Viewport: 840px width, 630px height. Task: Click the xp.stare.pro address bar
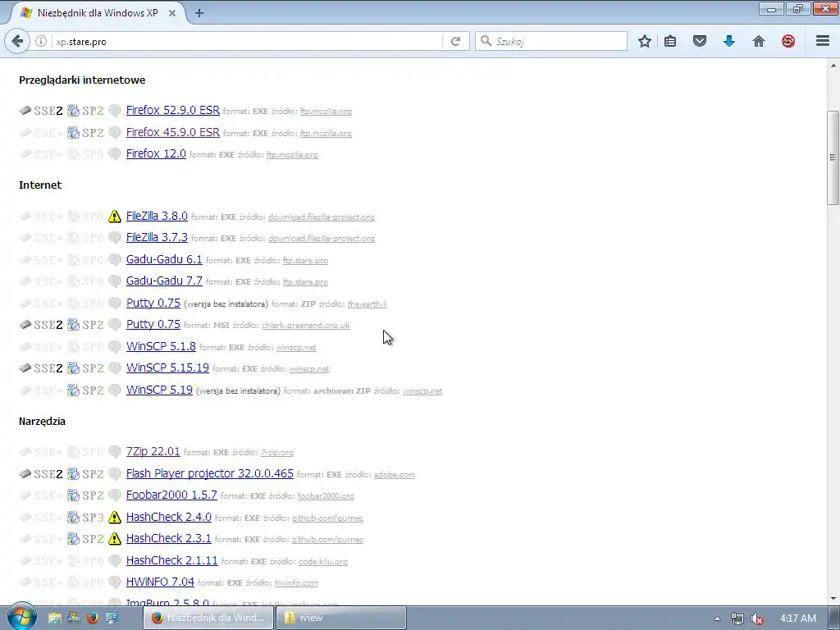246,41
